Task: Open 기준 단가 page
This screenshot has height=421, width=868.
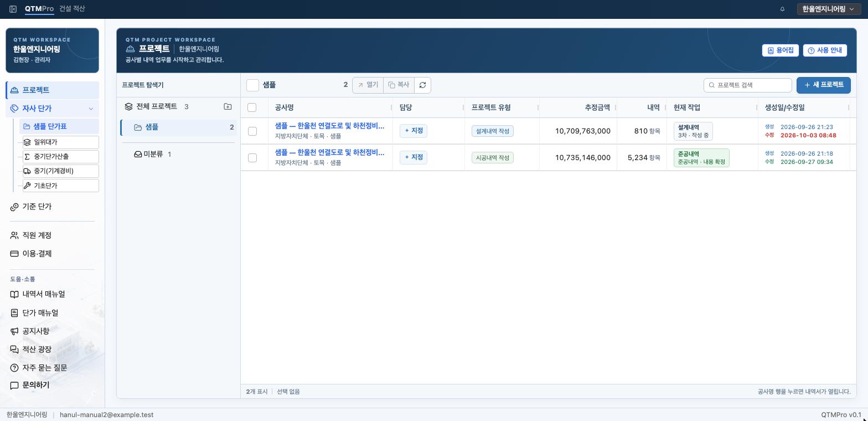Action: tap(52, 207)
